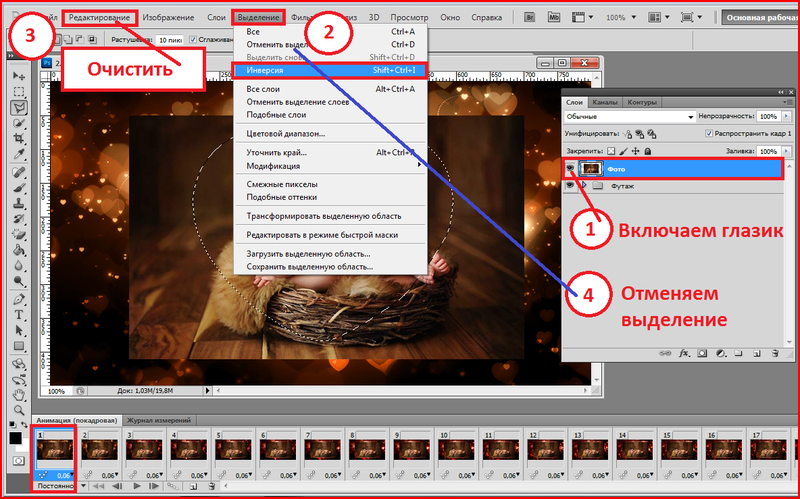Create new adjustment layer icon
The width and height of the screenshot is (800, 499).
(721, 353)
